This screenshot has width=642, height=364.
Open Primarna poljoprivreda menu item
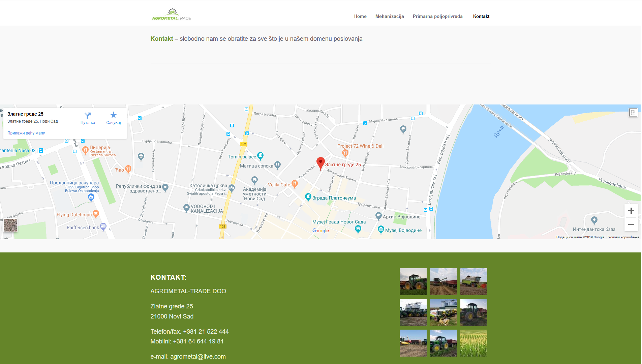437,16
